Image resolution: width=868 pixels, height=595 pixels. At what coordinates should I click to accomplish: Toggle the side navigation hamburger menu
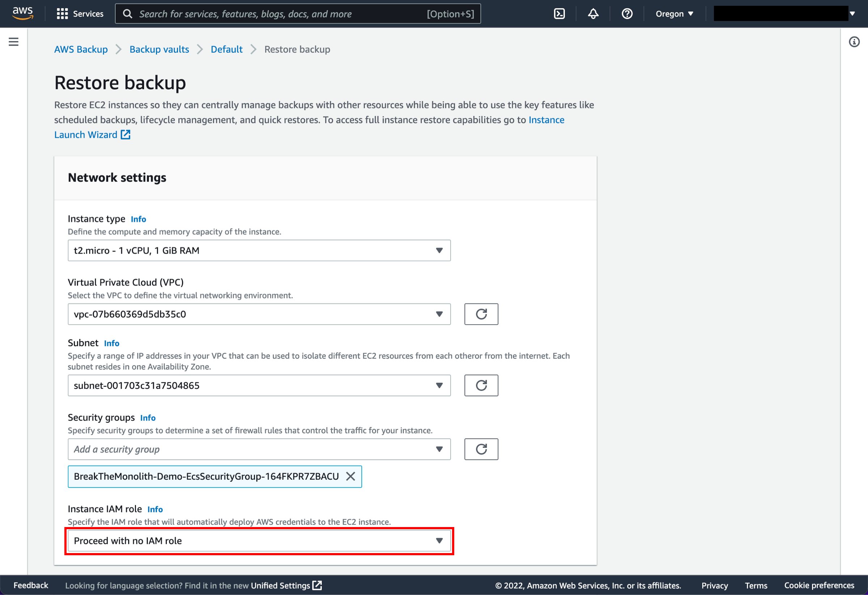[x=13, y=42]
